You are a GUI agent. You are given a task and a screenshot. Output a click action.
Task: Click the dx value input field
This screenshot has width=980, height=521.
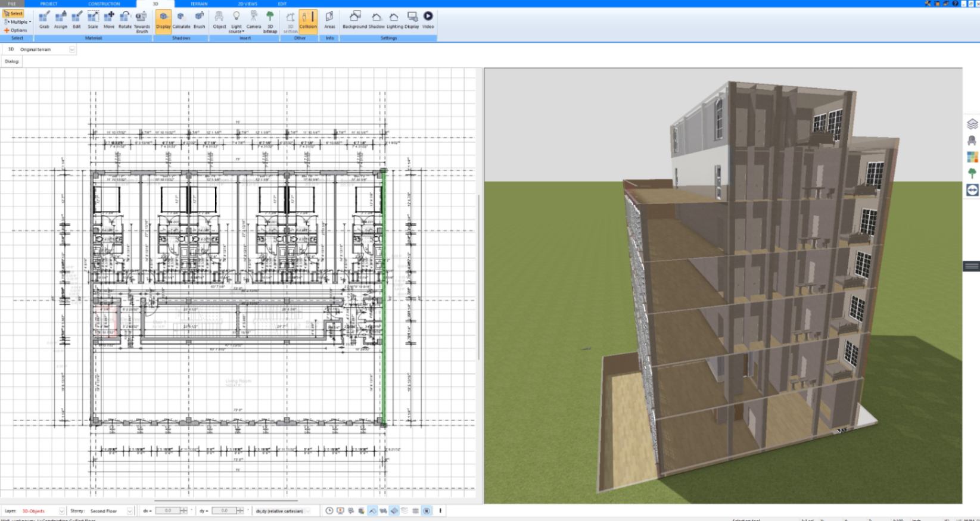(168, 511)
